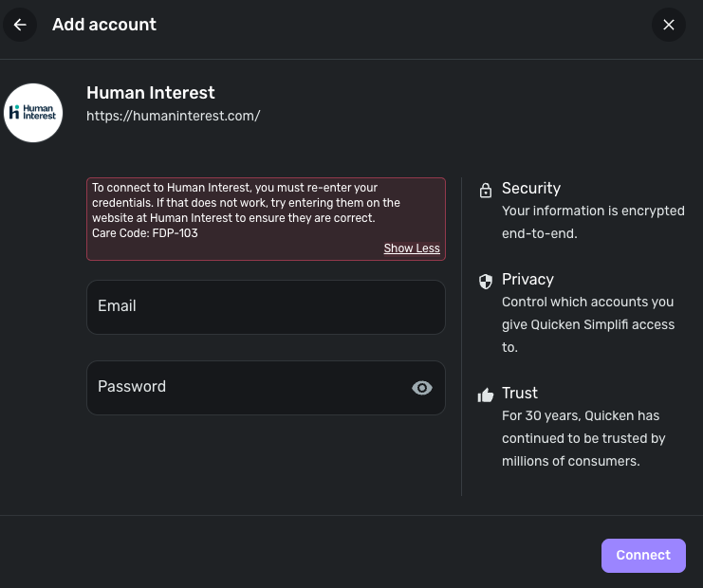Image resolution: width=703 pixels, height=588 pixels.
Task: Click the Privacy shield icon
Action: 486,281
